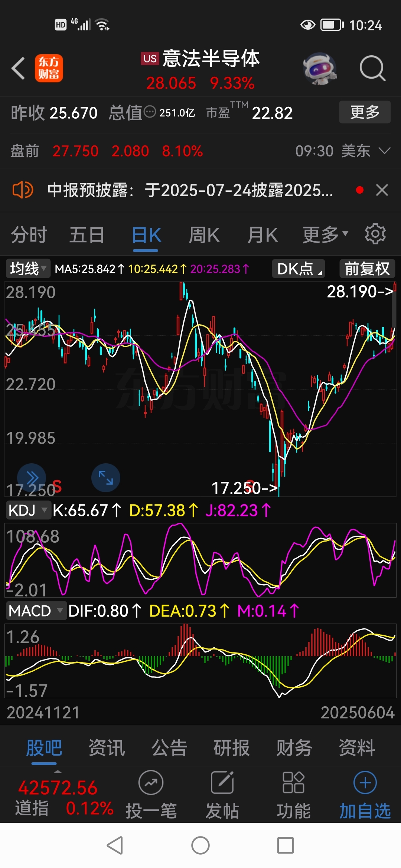Expand the 更多 chart period dropdown

[x=325, y=235]
